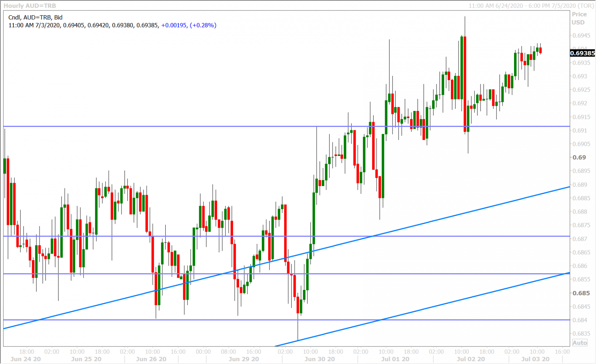Click the Jul 02 20 date label
596x364 pixels.
(x=471, y=359)
